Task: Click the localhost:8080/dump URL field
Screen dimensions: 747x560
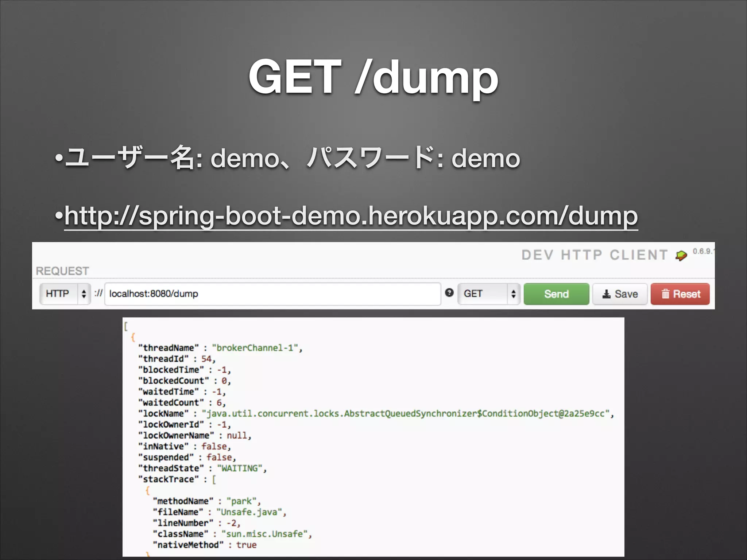Action: point(273,294)
